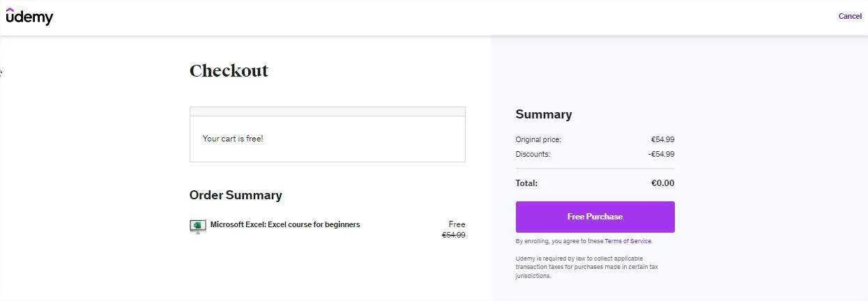Screen dimensions: 868x301
Task: Click the gray header bar above cart message
Action: pos(327,111)
